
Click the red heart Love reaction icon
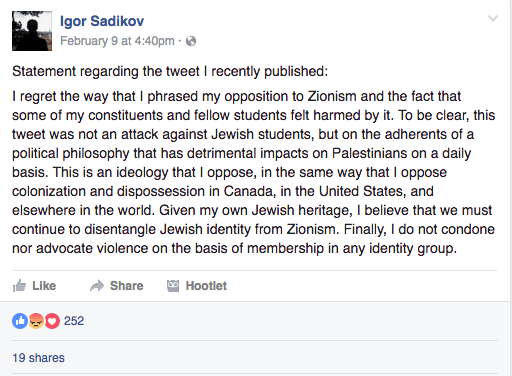pos(52,321)
